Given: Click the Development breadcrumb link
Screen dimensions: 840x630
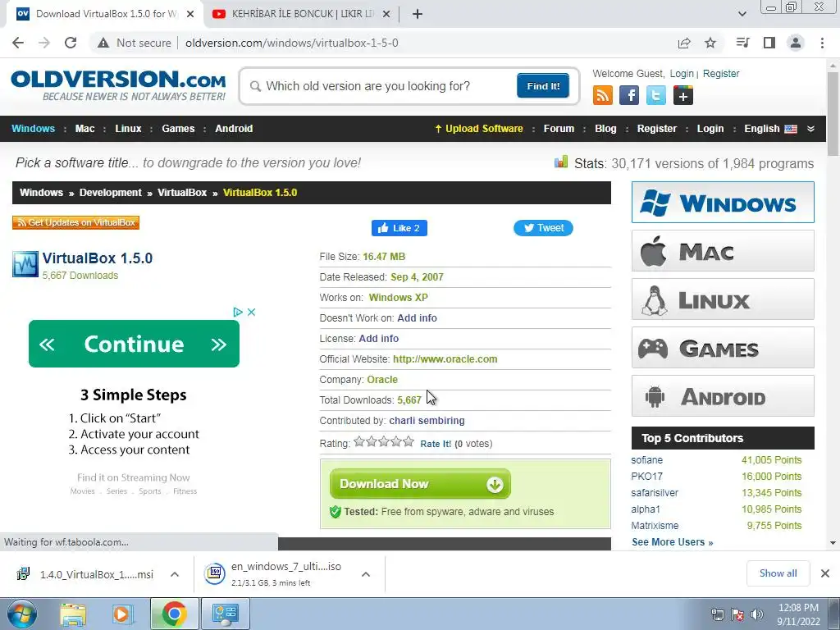Looking at the screenshot, I should point(111,193).
